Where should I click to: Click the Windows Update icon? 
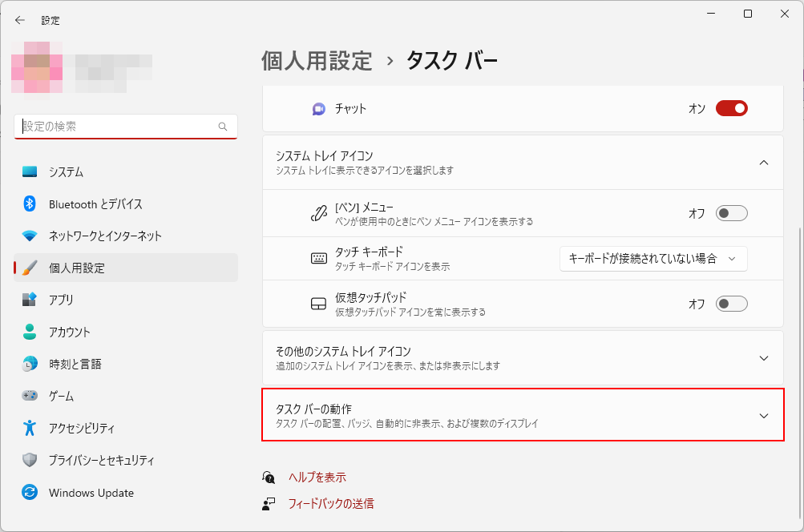point(30,493)
